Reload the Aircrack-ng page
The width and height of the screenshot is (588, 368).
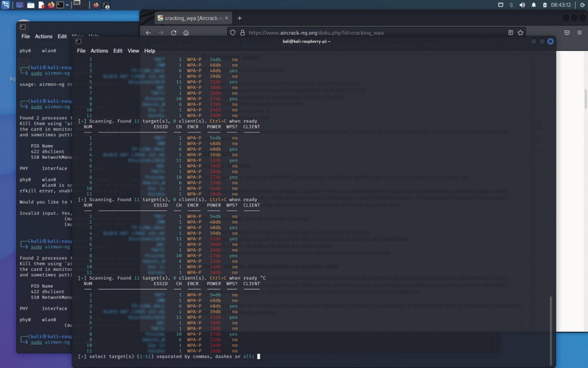point(173,33)
